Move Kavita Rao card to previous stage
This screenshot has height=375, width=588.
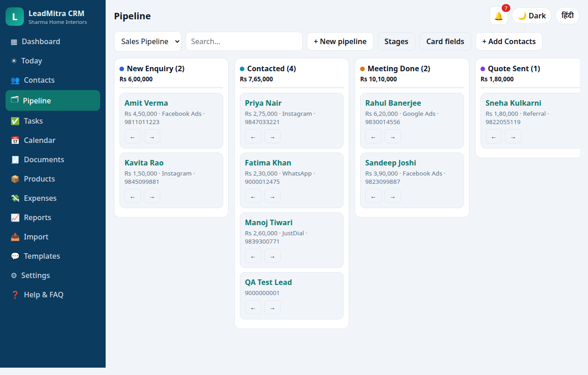click(133, 196)
